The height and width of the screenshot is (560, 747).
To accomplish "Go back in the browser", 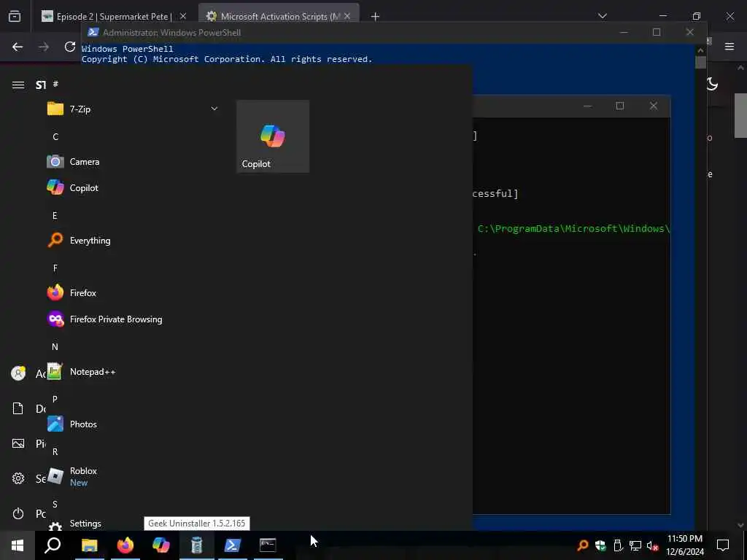I will [18, 47].
